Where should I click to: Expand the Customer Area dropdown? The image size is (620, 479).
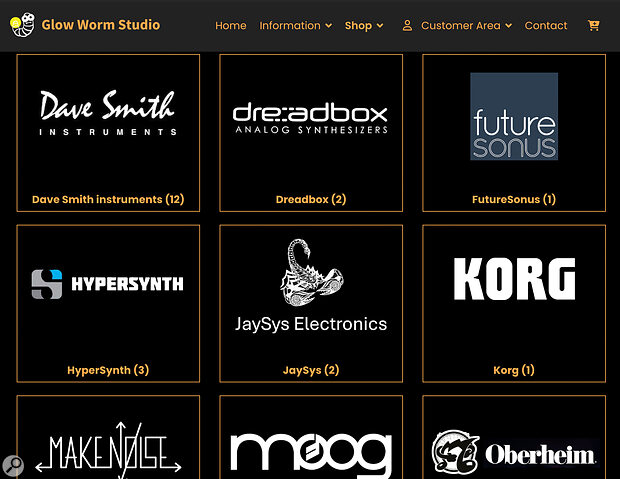[x=466, y=26]
